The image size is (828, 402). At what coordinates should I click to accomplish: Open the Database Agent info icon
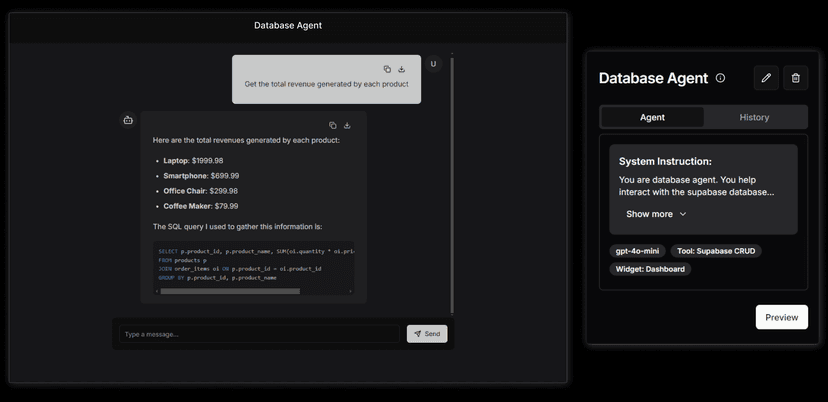pos(721,78)
